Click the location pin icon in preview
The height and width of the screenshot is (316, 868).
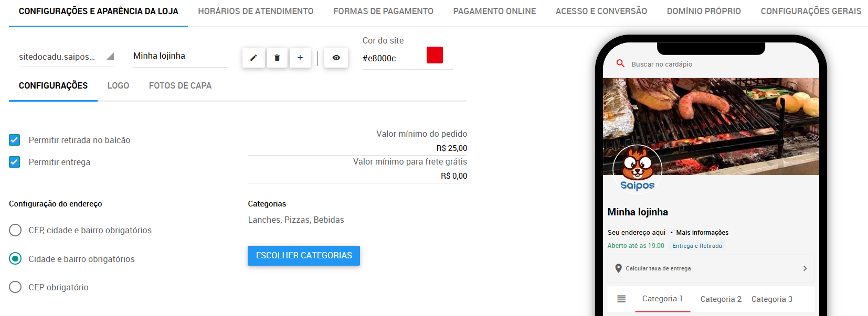click(x=618, y=268)
